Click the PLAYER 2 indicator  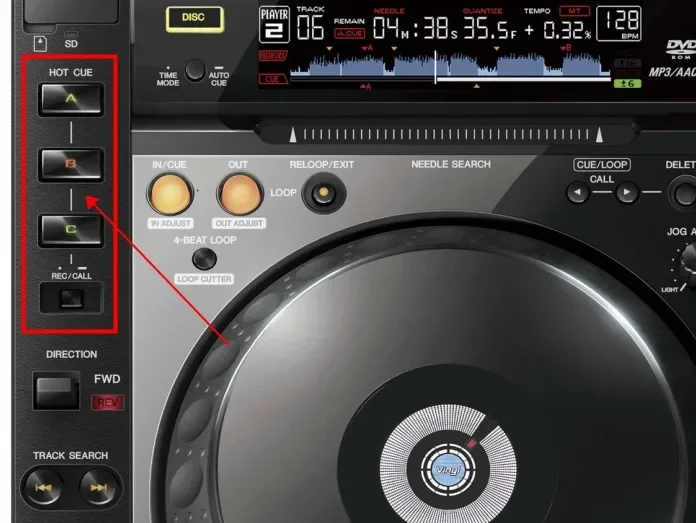point(274,24)
